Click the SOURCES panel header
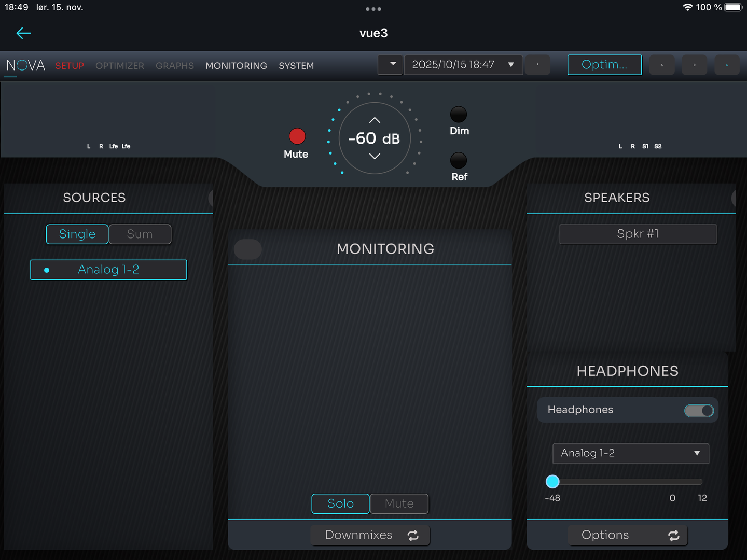This screenshot has height=560, width=747. (x=94, y=198)
